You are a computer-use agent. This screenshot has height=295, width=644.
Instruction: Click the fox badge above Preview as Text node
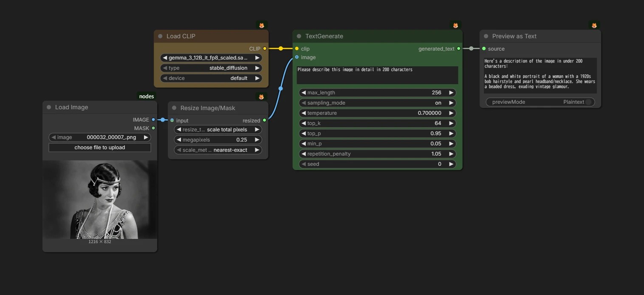[x=594, y=26]
